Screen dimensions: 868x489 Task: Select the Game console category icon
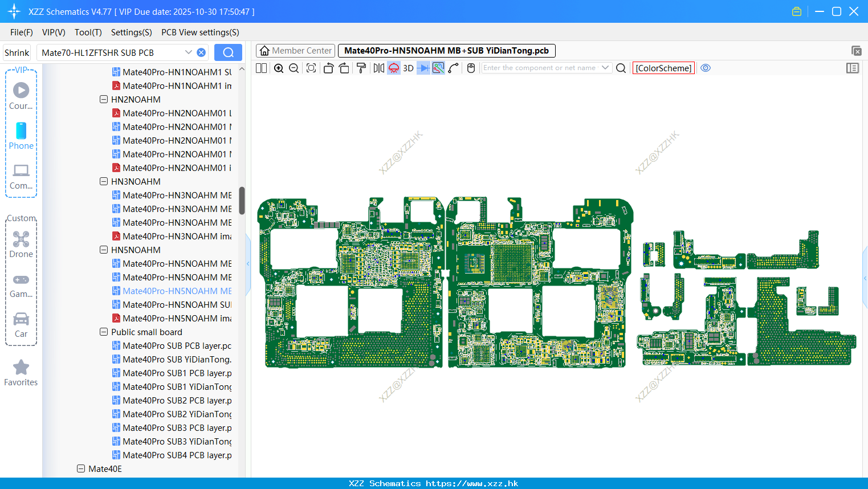(x=21, y=279)
